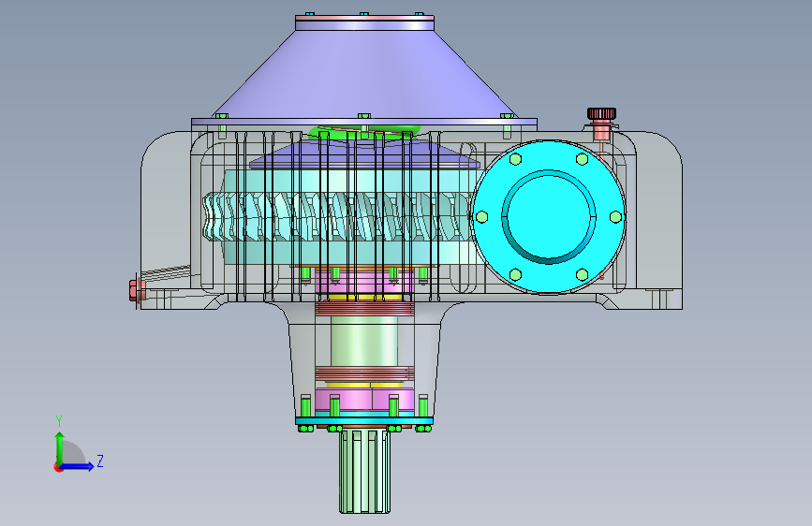Image resolution: width=812 pixels, height=526 pixels.
Task: Pick the upper pink bearing block
Action: [x=364, y=282]
